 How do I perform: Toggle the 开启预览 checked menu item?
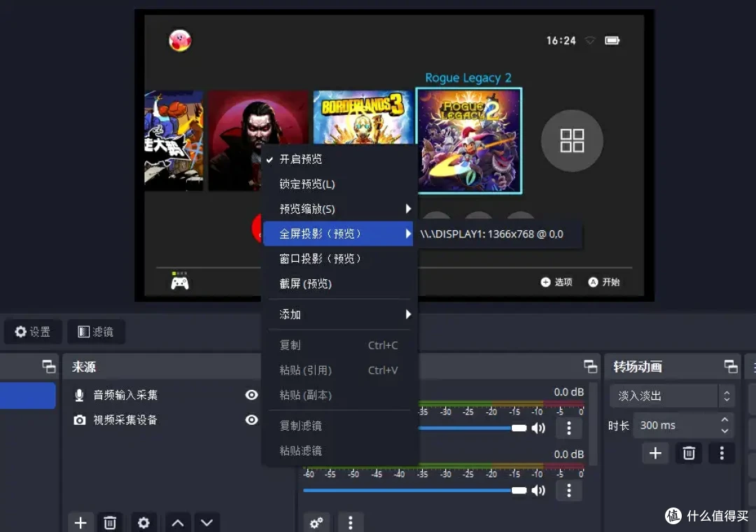click(x=339, y=159)
